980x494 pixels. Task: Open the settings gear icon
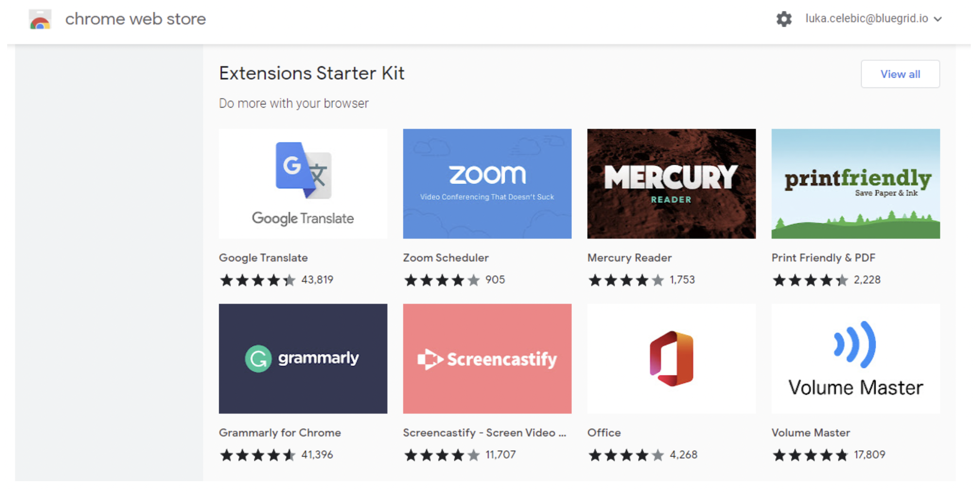pos(783,19)
